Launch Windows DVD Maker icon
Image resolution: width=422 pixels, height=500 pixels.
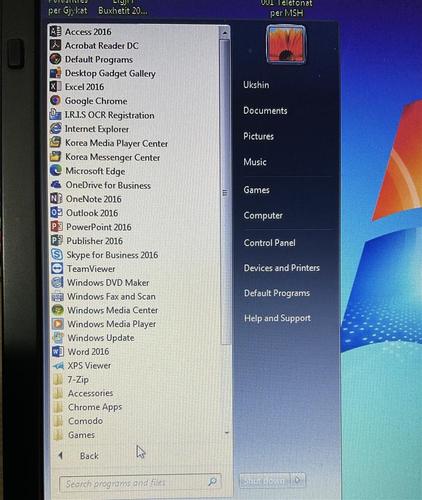click(57, 282)
